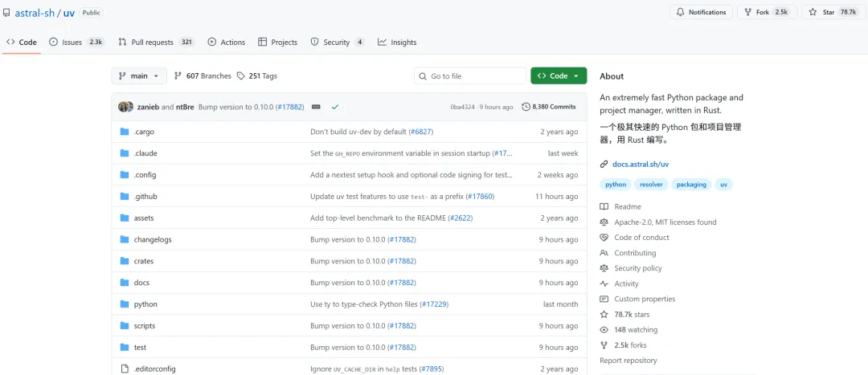Viewport: 868px width, 375px height.
Task: Open the Security policy link
Action: [631, 268]
